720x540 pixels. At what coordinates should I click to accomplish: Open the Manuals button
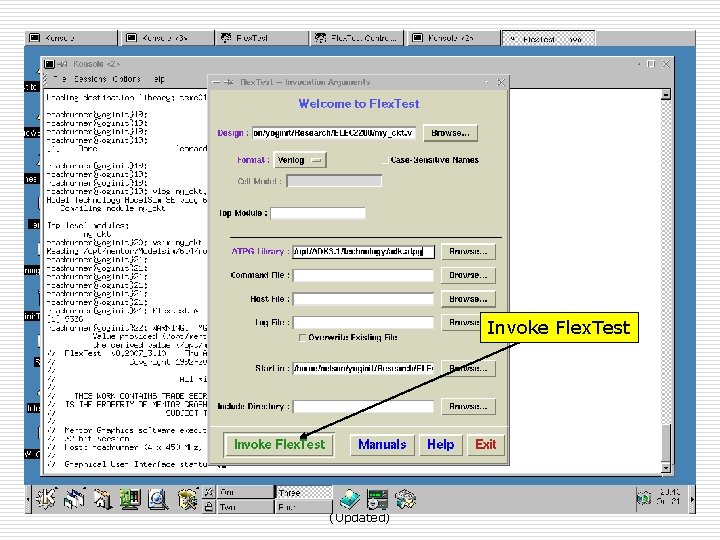[382, 444]
